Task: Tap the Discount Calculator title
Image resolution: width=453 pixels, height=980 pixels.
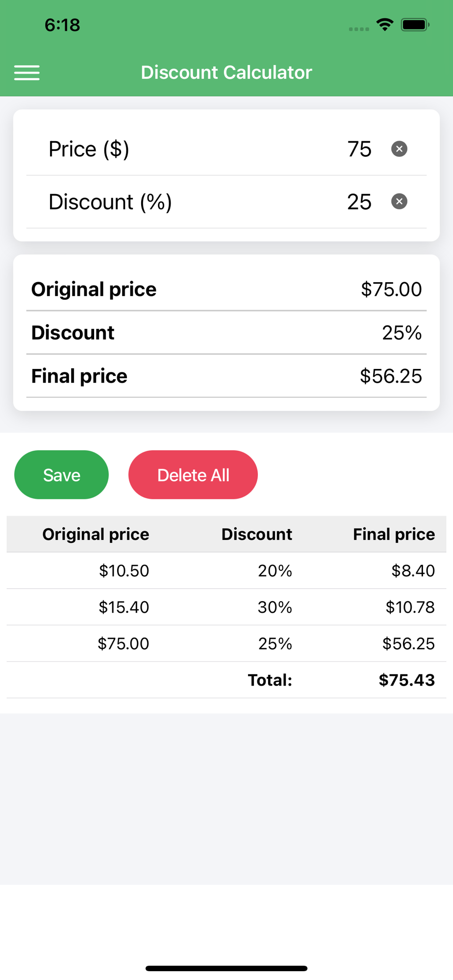Action: coord(226,73)
